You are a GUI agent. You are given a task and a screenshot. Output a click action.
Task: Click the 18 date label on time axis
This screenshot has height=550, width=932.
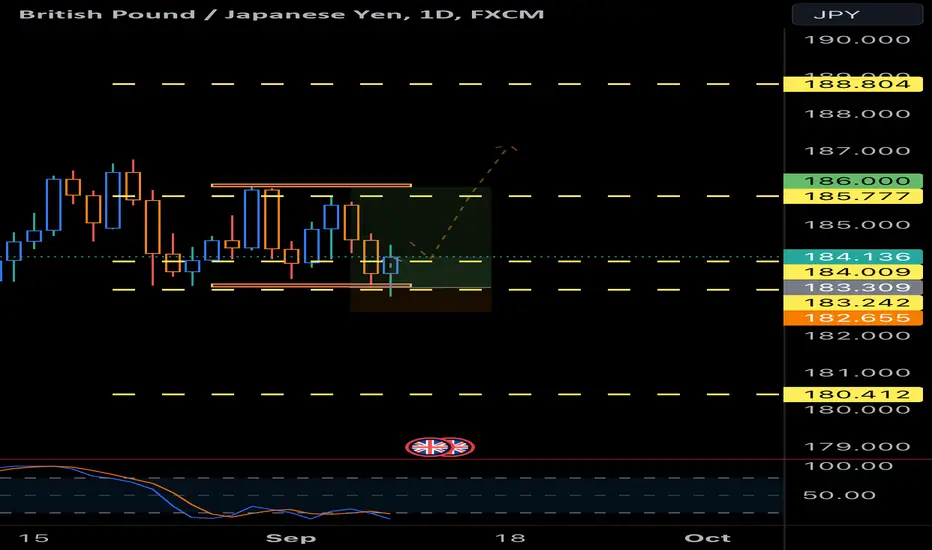[x=510, y=538]
